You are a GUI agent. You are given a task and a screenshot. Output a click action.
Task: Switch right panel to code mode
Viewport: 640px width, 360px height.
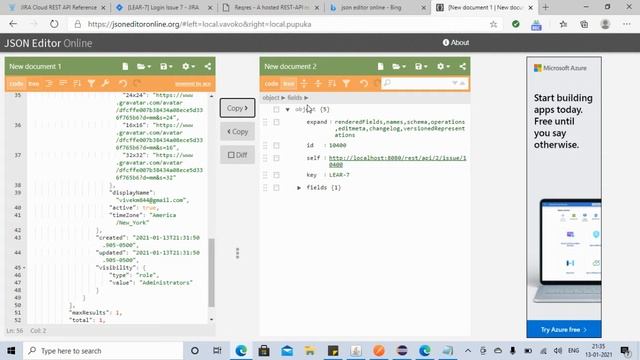271,84
